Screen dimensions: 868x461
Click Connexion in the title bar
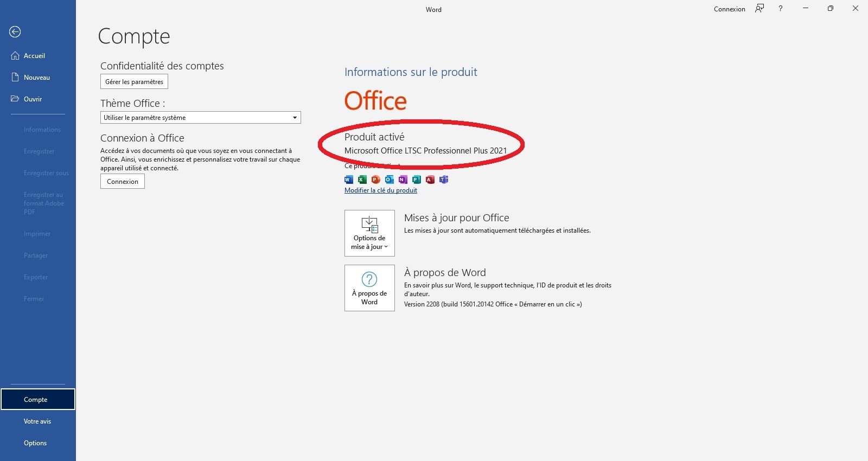(x=730, y=9)
